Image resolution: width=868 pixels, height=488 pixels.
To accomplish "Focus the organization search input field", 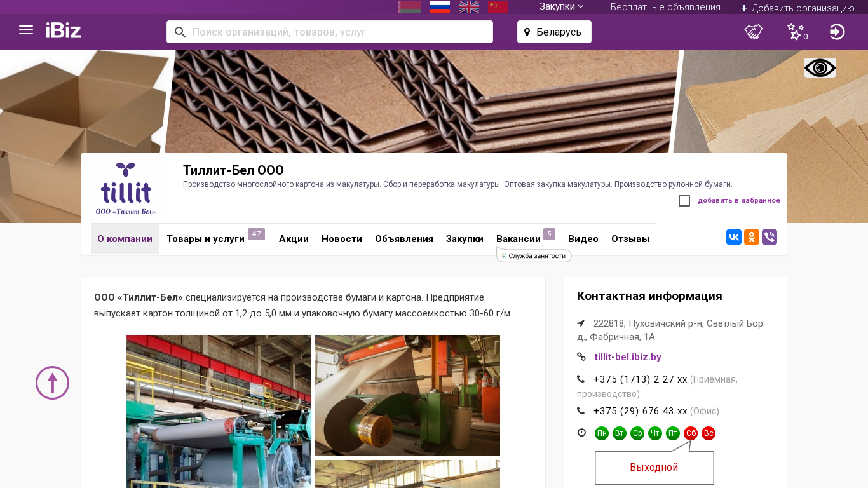I will (330, 32).
